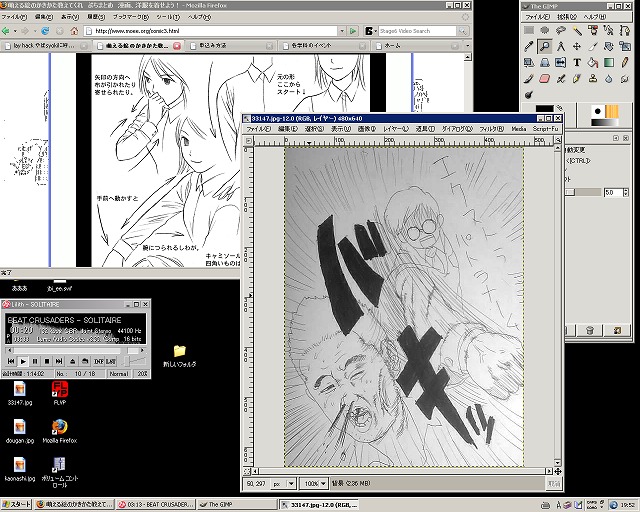Close the active Firefox tab with the red X
Image resolution: width=640 pixels, height=512 pixels.
pos(177,46)
